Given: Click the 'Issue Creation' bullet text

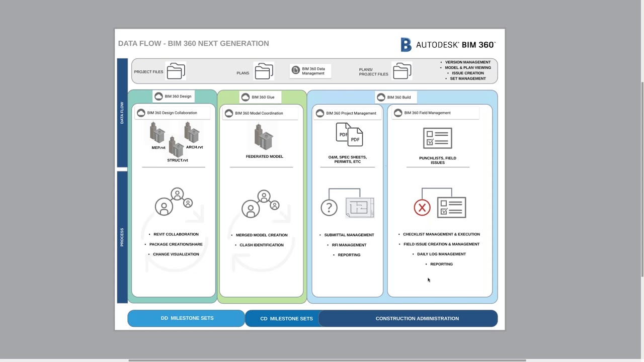Looking at the screenshot, I should (x=468, y=73).
